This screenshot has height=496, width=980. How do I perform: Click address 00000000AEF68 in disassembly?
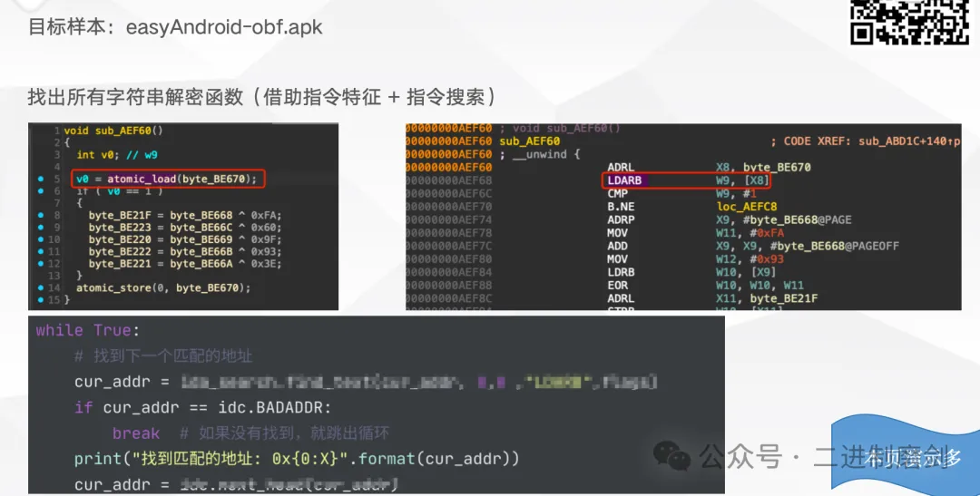[449, 180]
